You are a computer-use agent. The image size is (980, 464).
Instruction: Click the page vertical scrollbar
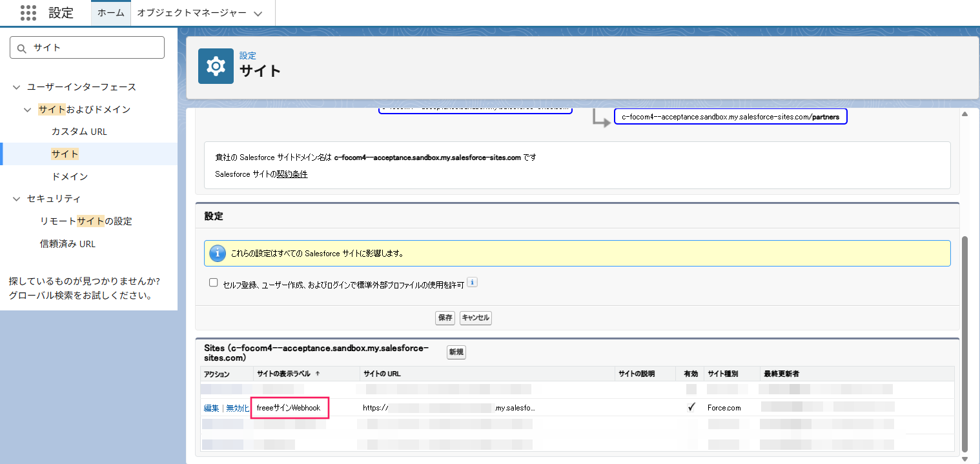(966, 343)
